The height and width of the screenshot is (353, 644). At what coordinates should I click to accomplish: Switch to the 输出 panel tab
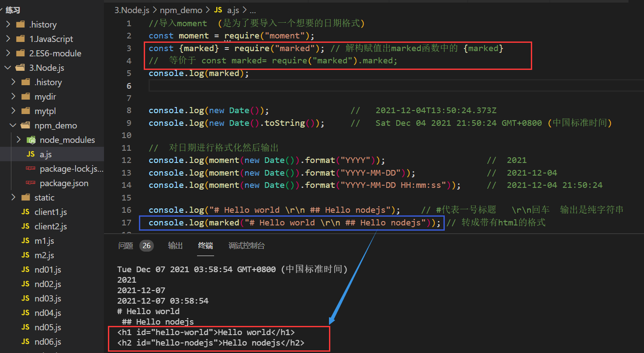coord(175,246)
